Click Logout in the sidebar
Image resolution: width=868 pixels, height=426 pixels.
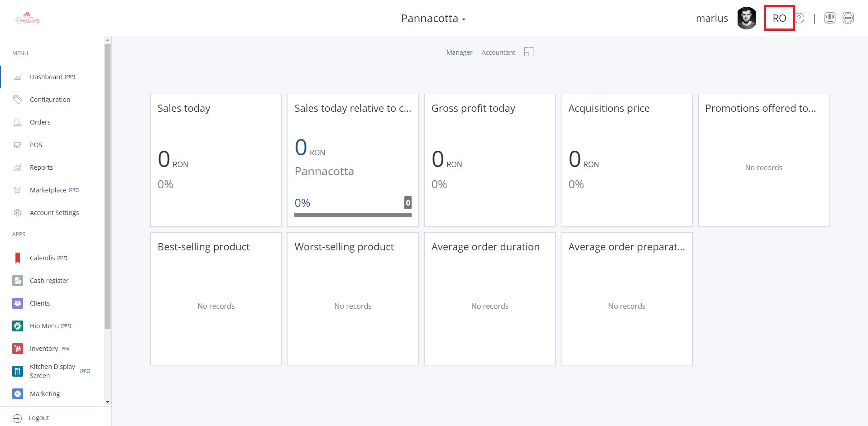pyautogui.click(x=38, y=418)
